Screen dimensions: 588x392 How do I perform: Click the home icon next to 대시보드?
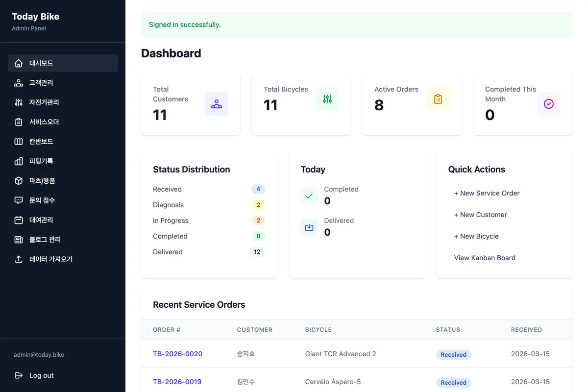coord(19,63)
